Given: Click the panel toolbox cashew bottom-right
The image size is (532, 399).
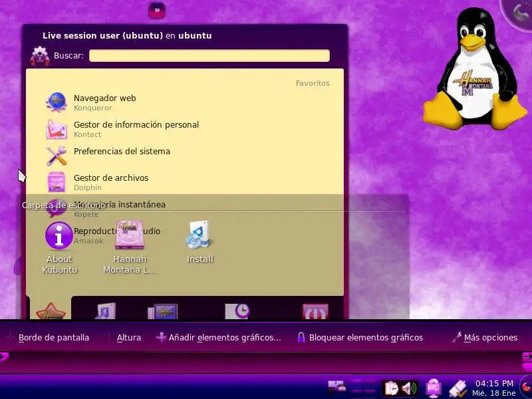Looking at the screenshot, I should [x=526, y=387].
